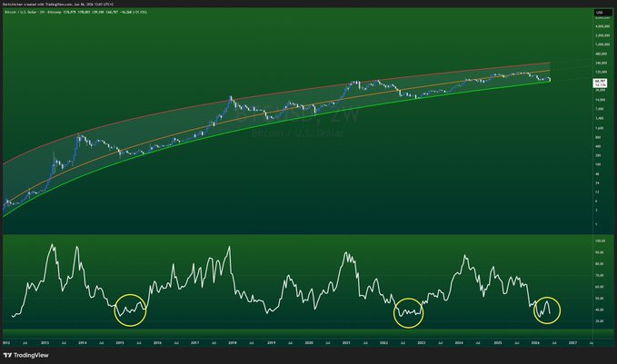
Task: Select the 2017 label on the time axis
Action: [x=194, y=343]
